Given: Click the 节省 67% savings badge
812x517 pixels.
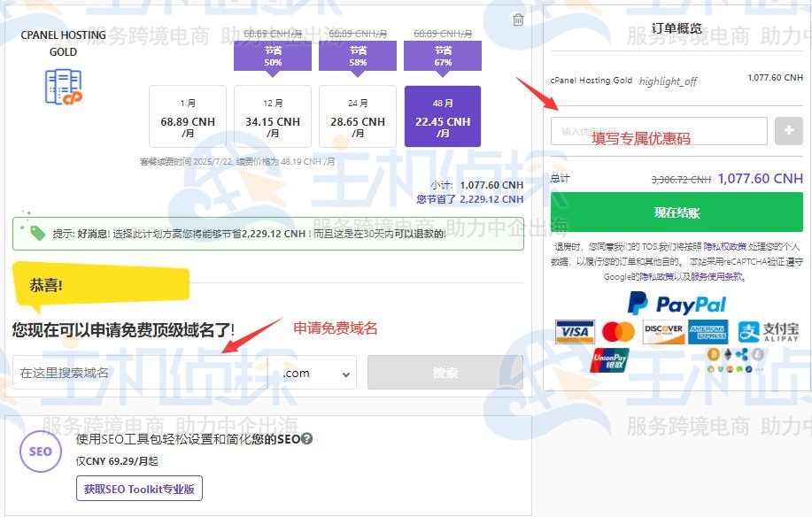Looking at the screenshot, I should click(x=442, y=57).
